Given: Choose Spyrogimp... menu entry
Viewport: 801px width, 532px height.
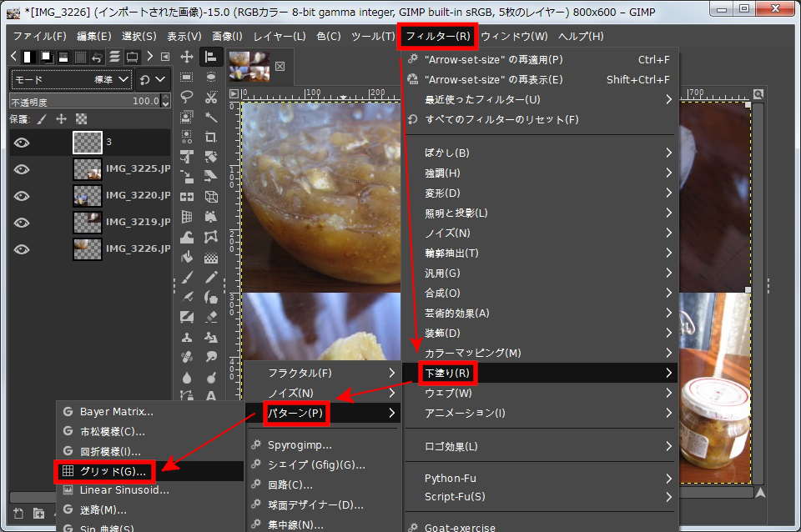Looking at the screenshot, I should 323,445.
